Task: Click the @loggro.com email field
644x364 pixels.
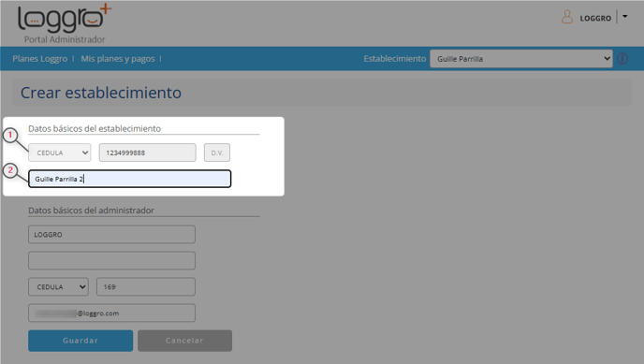Action: point(111,313)
